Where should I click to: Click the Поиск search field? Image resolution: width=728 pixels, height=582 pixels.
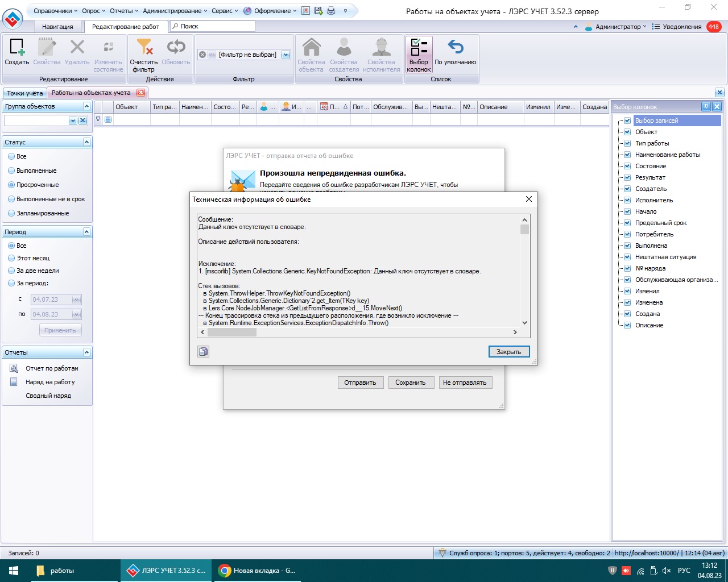click(213, 26)
